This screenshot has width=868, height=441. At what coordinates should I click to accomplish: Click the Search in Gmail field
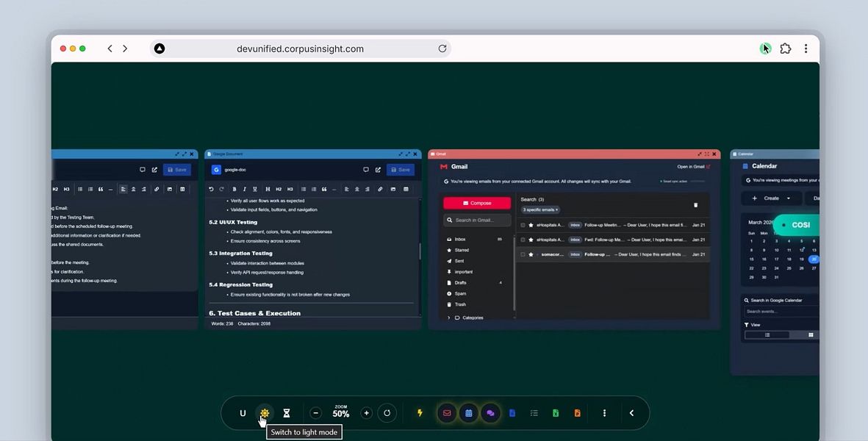(477, 220)
